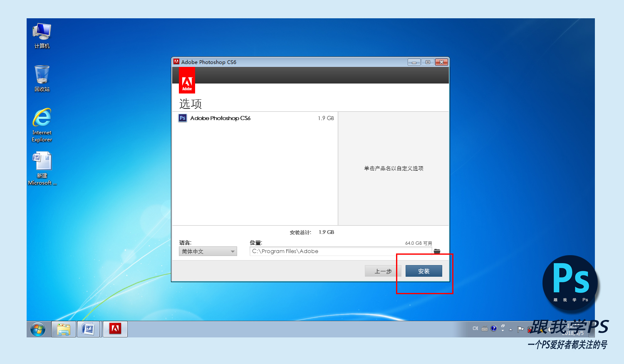Minimize the Adobe Photoshop CS6 installer window
Screen dimensions: 624x364
pos(414,62)
